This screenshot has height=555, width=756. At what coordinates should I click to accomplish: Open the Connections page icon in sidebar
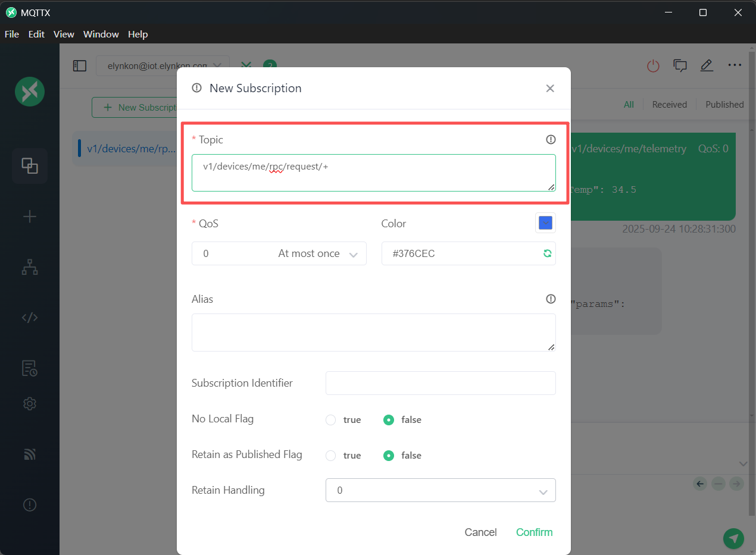click(30, 165)
